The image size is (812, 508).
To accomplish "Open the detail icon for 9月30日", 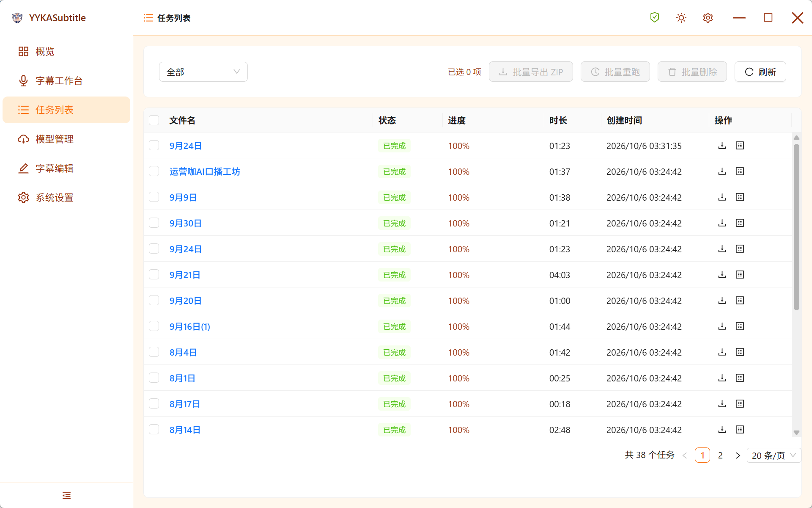I will [740, 223].
